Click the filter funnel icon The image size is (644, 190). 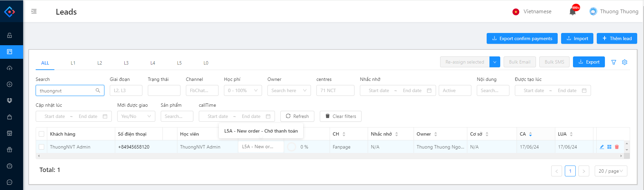point(614,62)
